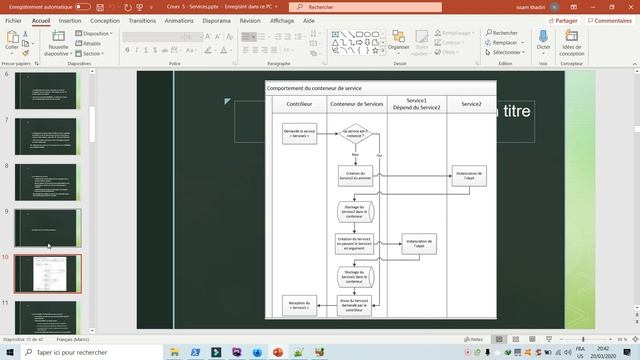This screenshot has width=640, height=360.
Task: Click the Partager button
Action: tap(563, 20)
